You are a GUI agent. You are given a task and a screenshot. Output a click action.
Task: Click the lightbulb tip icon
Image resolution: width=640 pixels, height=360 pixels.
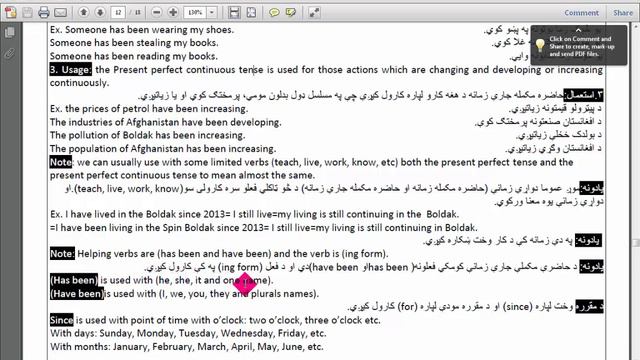click(540, 45)
